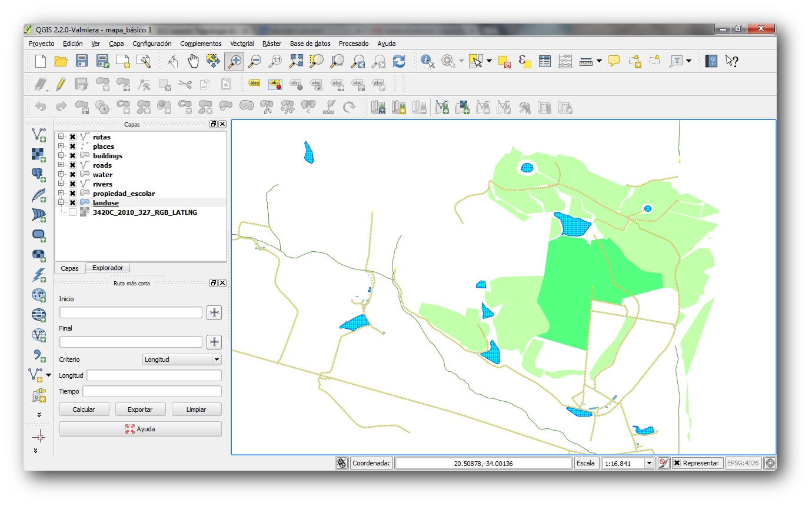
Task: Add SpatiaLite layer feather icon
Action: pos(39,195)
